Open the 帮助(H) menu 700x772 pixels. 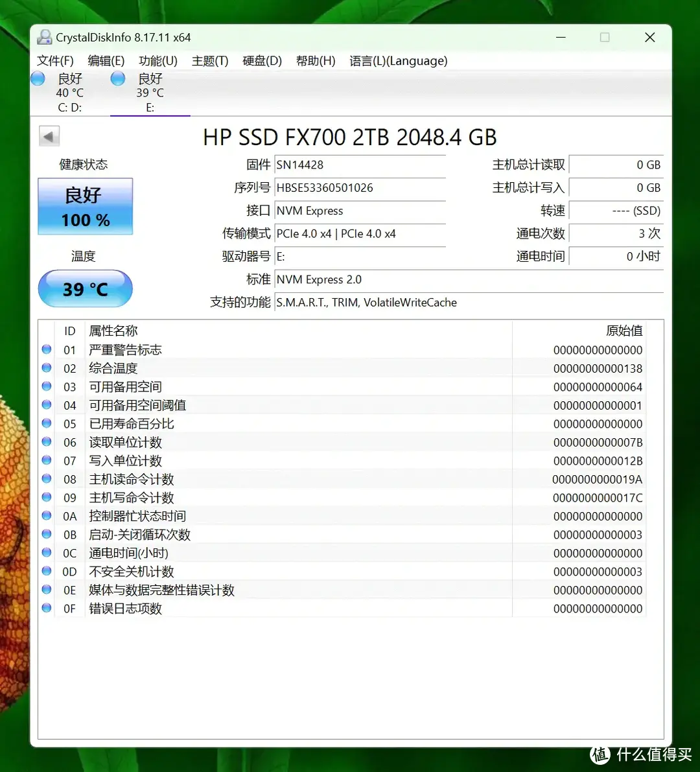(316, 61)
